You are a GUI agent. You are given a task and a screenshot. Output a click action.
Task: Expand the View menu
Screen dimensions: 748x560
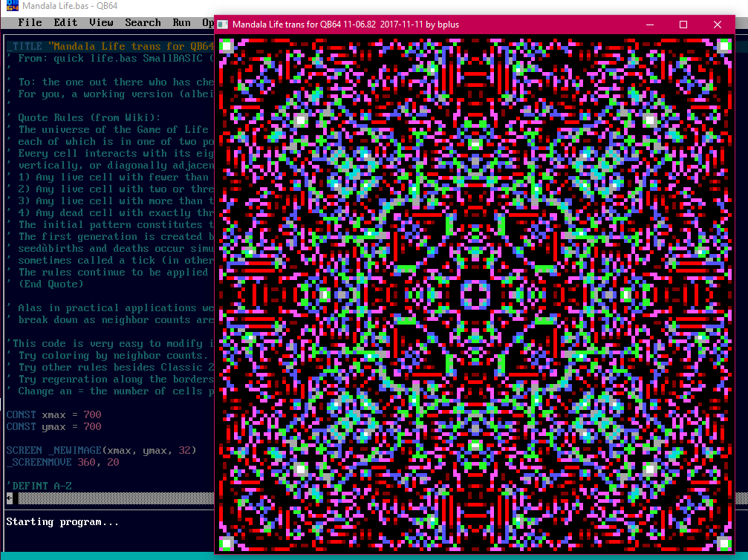(101, 22)
